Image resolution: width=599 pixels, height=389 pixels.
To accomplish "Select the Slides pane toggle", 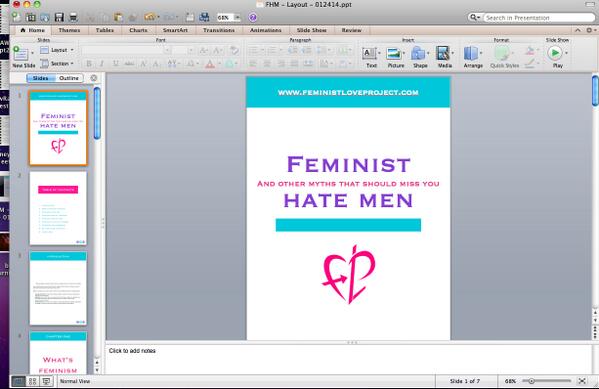I will [x=40, y=78].
